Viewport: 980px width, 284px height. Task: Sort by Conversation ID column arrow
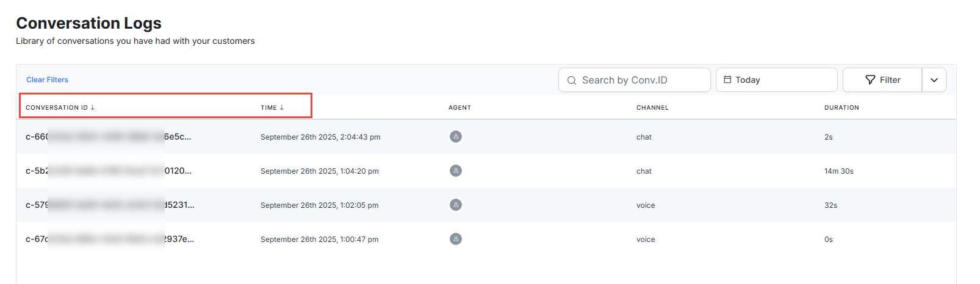pos(93,107)
